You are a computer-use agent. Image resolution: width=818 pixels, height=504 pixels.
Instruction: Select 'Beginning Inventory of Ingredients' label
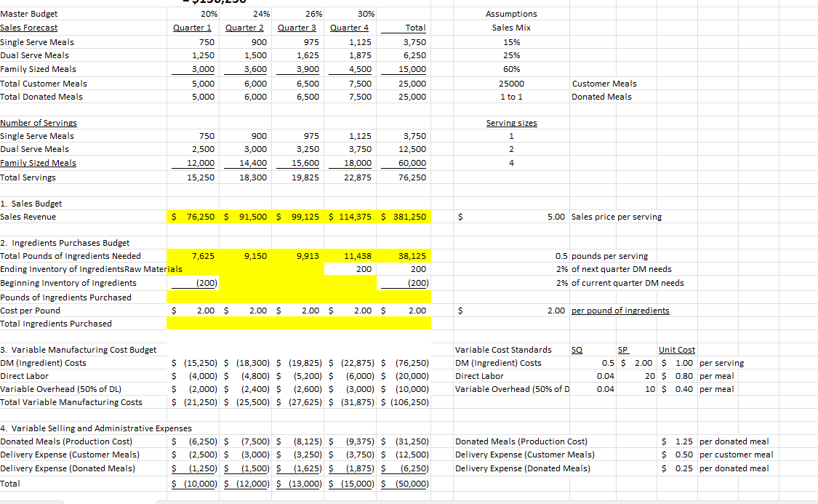click(68, 283)
